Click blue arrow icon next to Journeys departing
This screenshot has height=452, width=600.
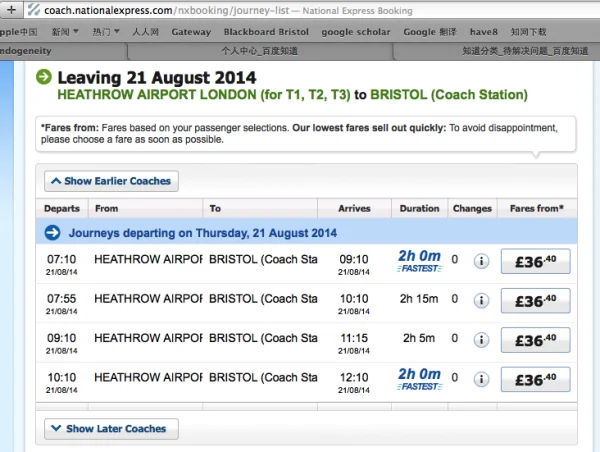pyautogui.click(x=53, y=233)
